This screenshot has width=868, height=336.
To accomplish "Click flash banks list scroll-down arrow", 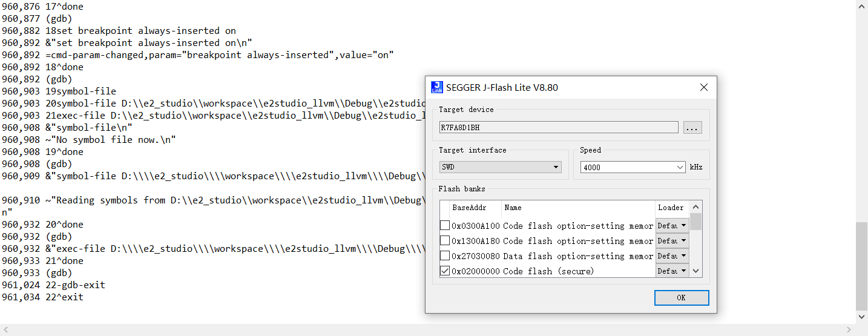I will tap(696, 272).
